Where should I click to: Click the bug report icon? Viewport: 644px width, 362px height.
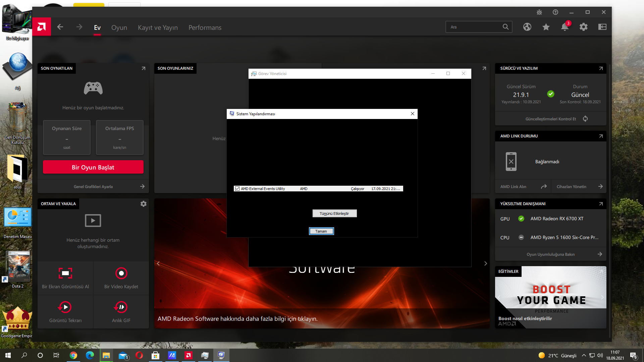539,12
